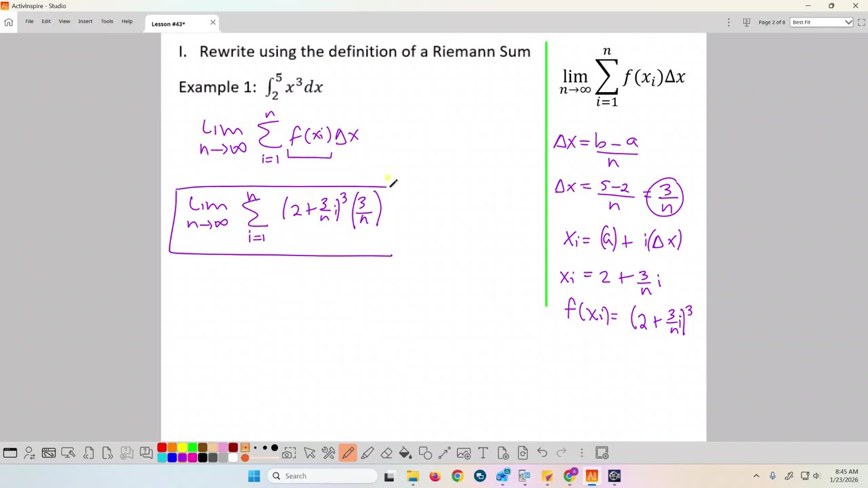Select the Text tool
This screenshot has height=488, width=868.
click(483, 453)
